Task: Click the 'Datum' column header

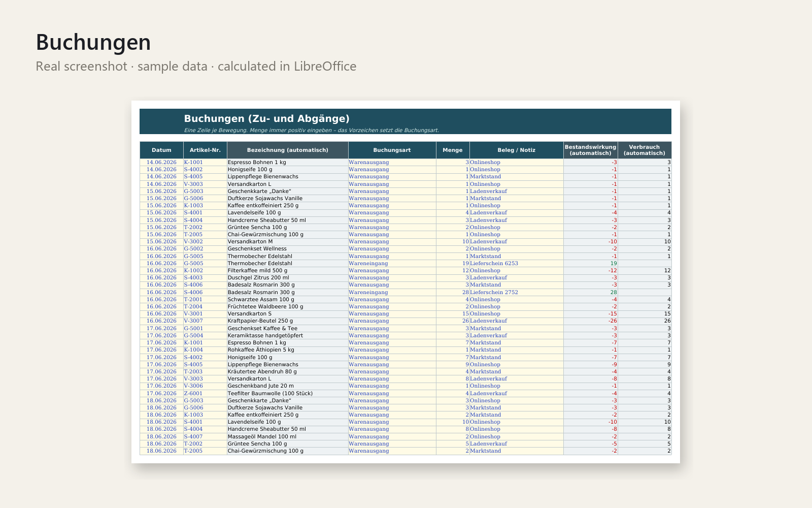Action: pyautogui.click(x=161, y=150)
